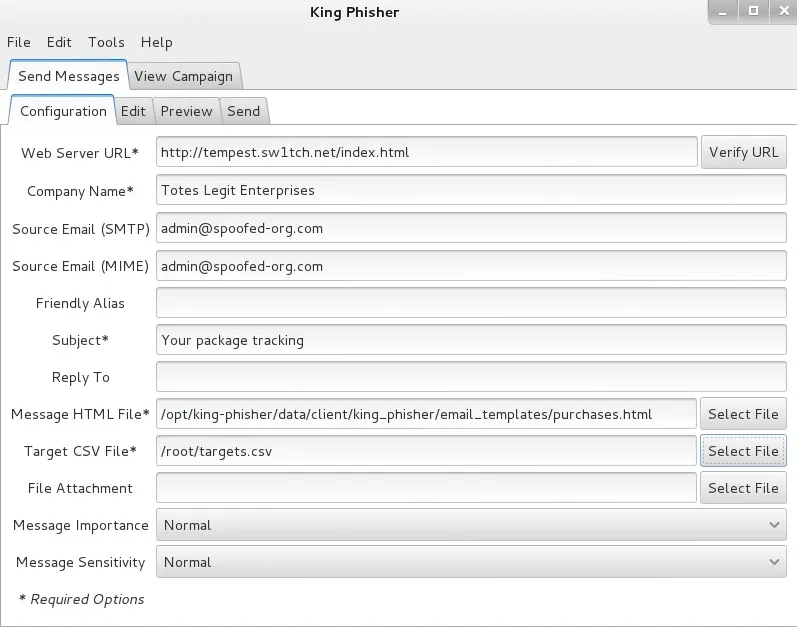Select File for Message HTML File

pos(743,414)
